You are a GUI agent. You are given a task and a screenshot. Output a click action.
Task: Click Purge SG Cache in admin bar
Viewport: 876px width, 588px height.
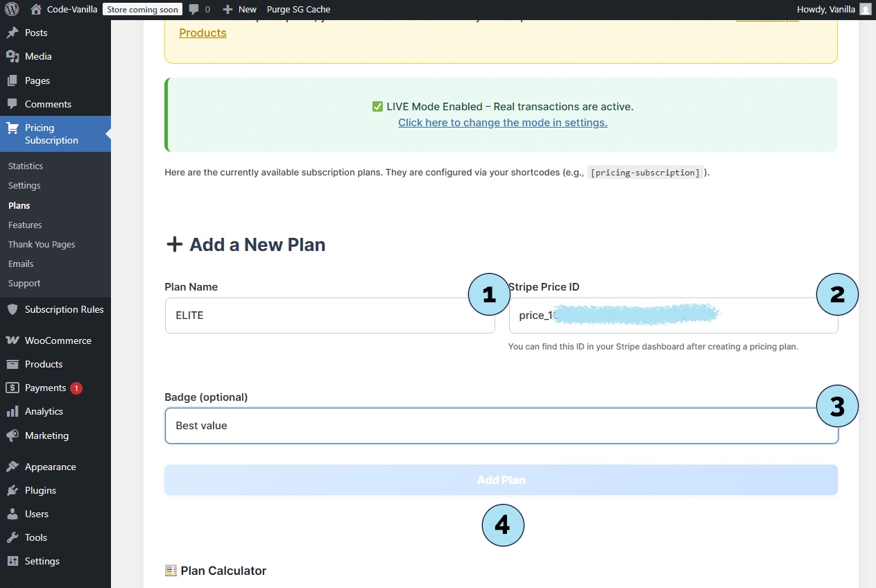pyautogui.click(x=298, y=9)
